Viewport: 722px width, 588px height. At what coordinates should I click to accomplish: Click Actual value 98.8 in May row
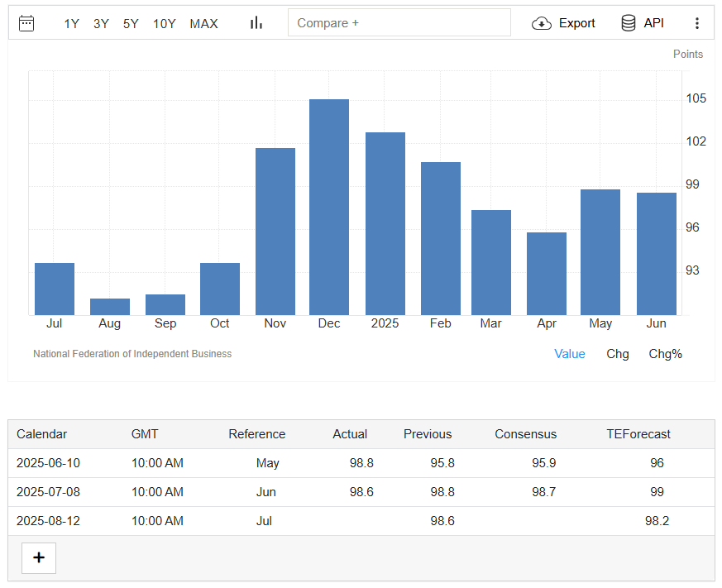click(361, 463)
